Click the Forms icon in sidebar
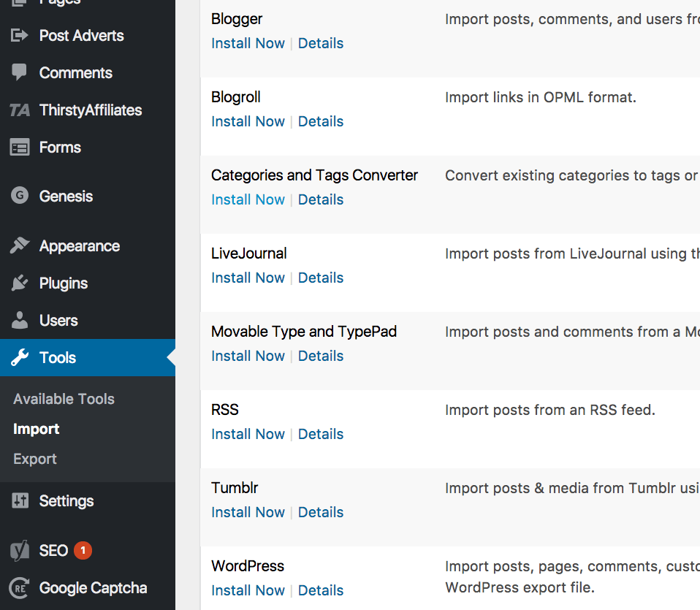700x610 pixels. pos(20,148)
